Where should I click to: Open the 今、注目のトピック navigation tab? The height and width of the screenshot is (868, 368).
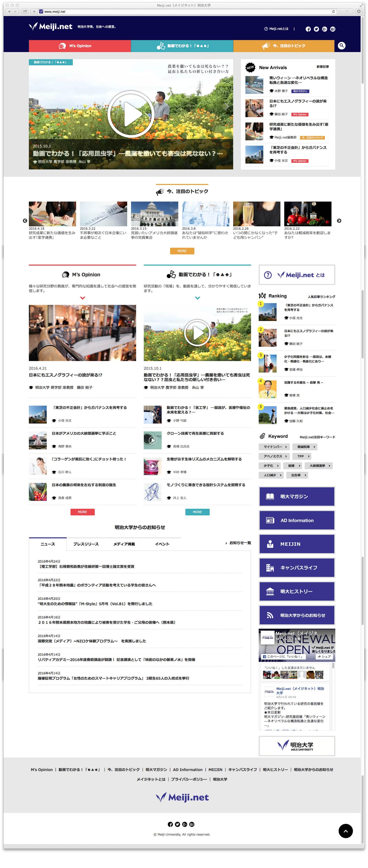point(284,46)
